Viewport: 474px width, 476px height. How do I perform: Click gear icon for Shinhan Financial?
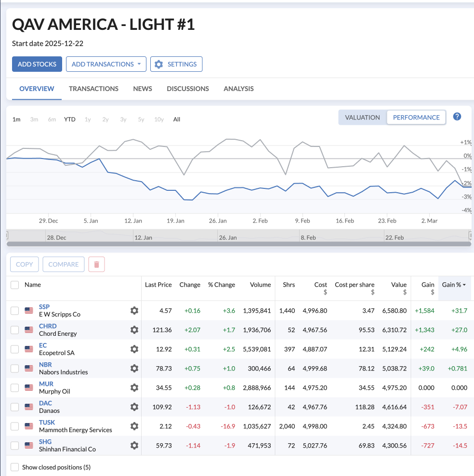point(134,446)
